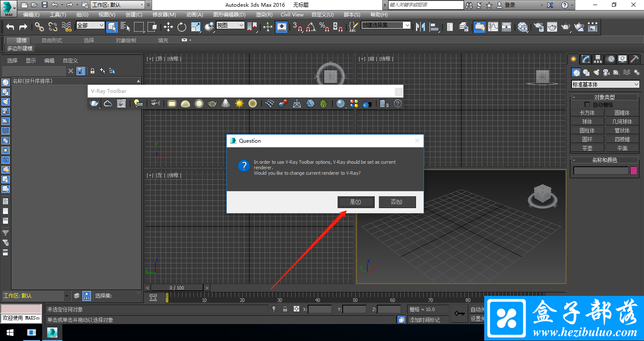644x341 pixels.
Task: Open the 创建选择集 named selection dropdown
Action: (x=386, y=25)
